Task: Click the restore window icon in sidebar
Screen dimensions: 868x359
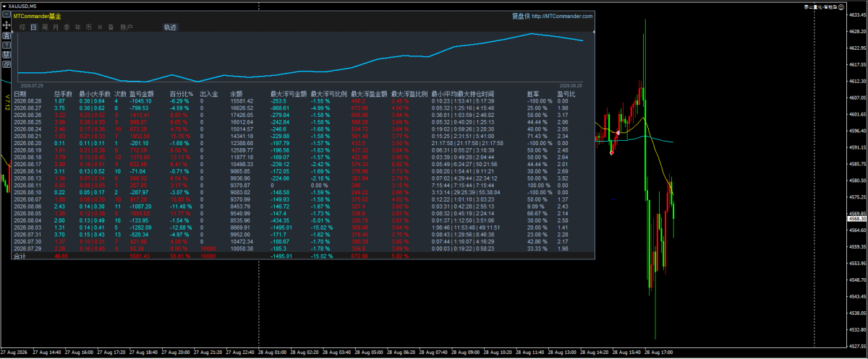Action: [7, 64]
